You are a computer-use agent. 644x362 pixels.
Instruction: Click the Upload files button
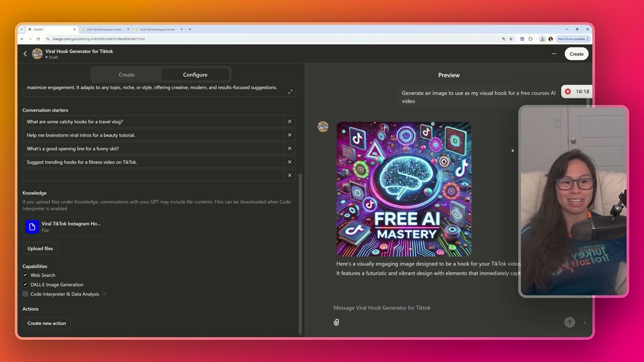[40, 248]
